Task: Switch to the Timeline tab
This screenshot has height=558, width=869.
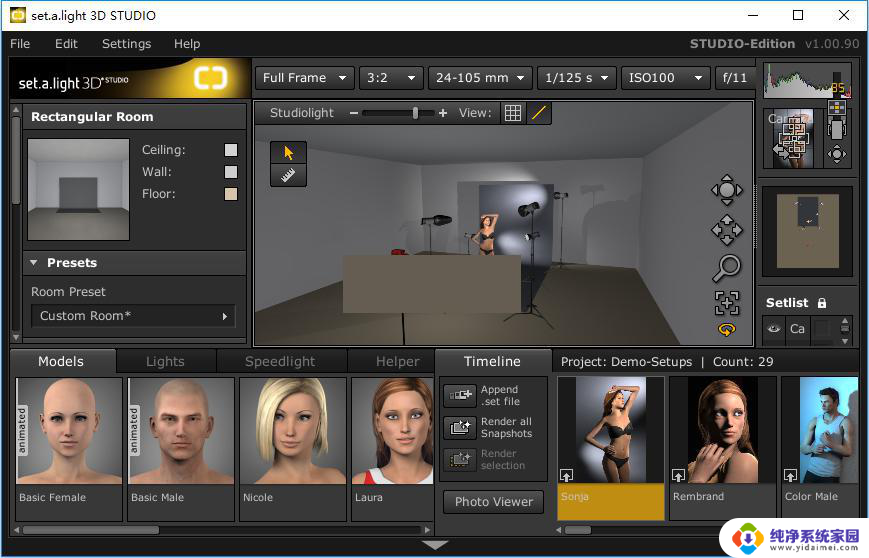Action: (492, 361)
